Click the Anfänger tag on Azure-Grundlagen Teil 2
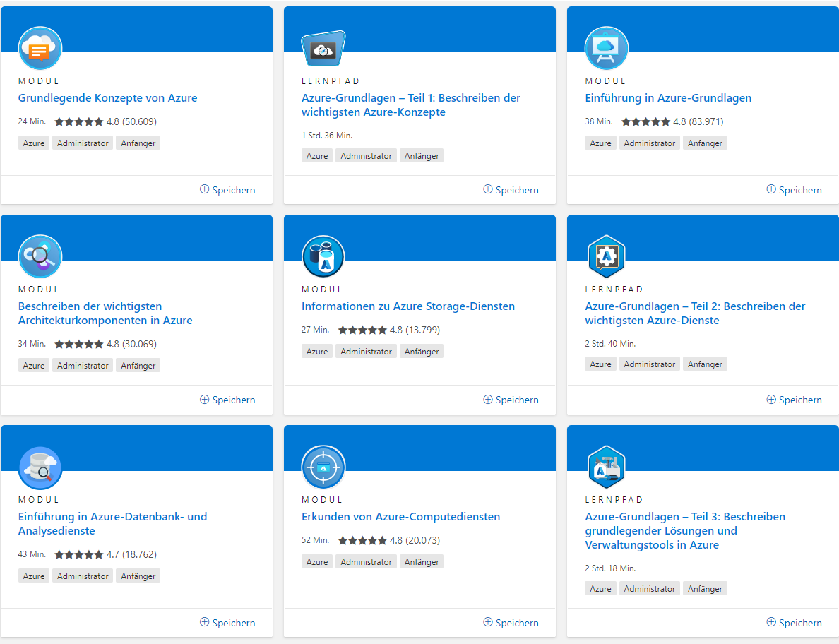This screenshot has height=644, width=839. coord(705,364)
